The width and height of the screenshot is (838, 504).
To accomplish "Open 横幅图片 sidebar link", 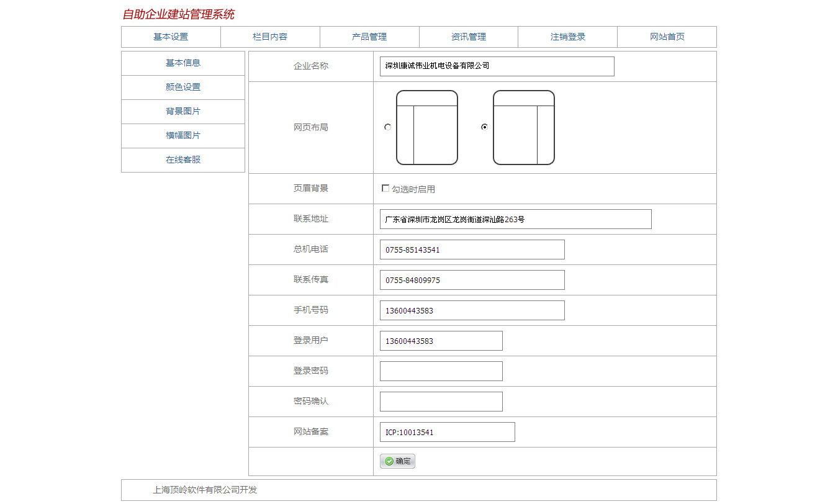I will point(183,136).
